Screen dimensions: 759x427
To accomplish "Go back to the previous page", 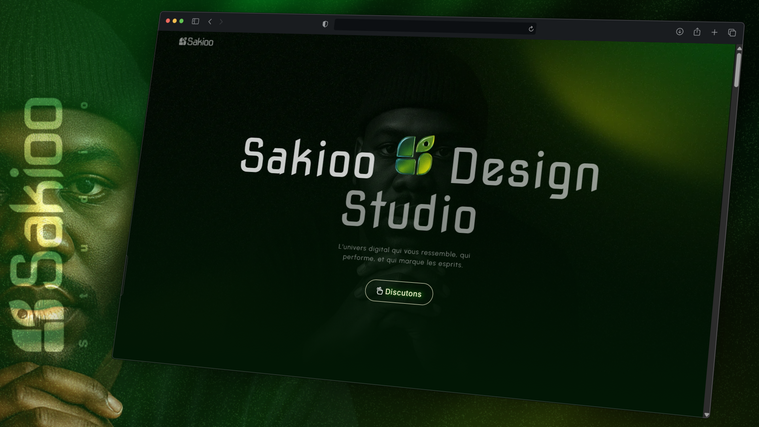I will [x=209, y=21].
